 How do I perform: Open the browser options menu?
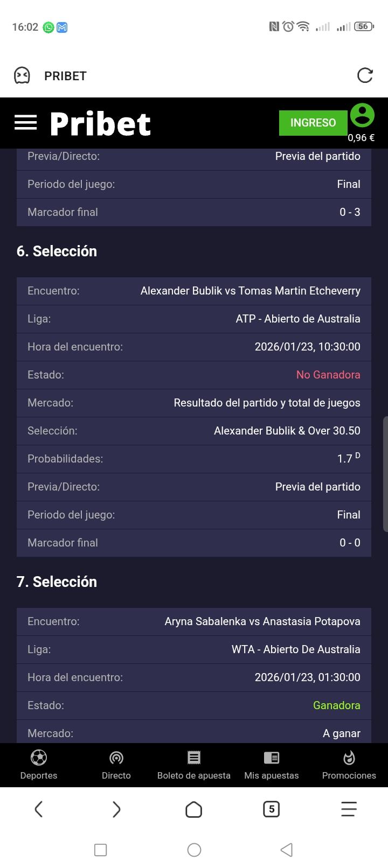[x=349, y=809]
